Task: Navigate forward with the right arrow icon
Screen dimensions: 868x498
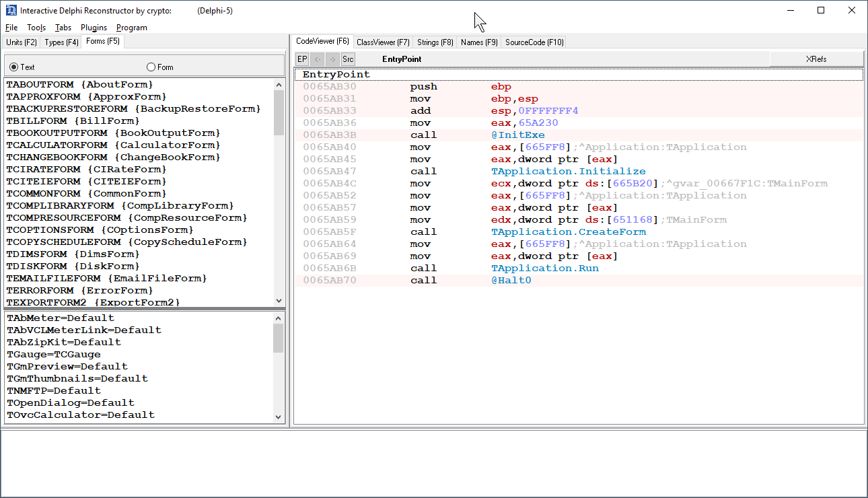Action: 332,59
